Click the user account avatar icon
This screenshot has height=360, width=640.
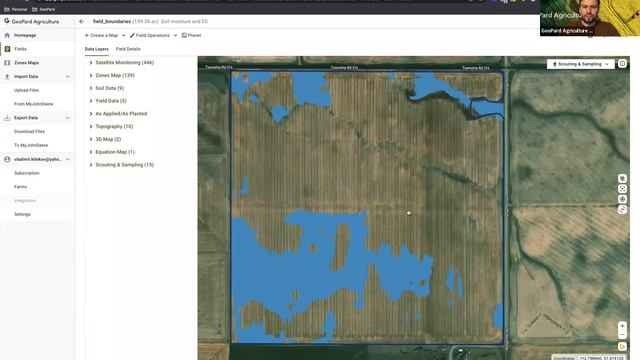click(x=7, y=159)
